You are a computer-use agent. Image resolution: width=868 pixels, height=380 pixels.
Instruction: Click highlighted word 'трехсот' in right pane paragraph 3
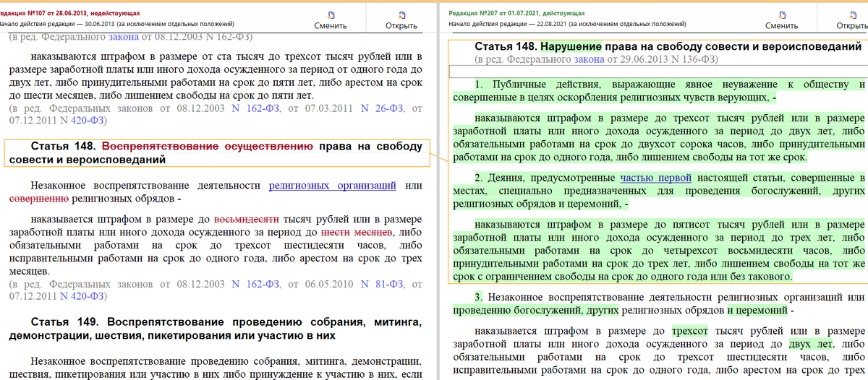[689, 332]
